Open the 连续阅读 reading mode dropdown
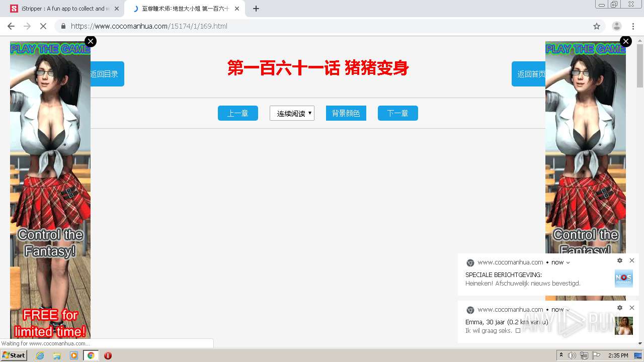644x362 pixels. [292, 113]
